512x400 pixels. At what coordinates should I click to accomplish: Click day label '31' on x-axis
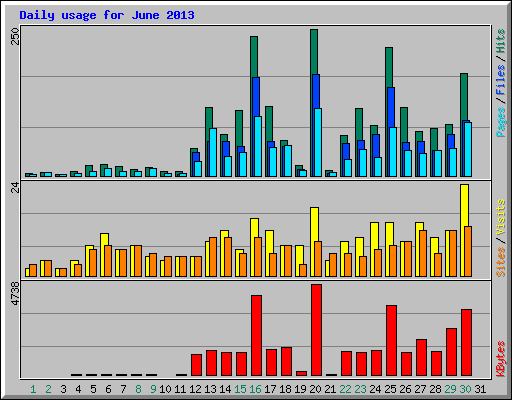480,389
